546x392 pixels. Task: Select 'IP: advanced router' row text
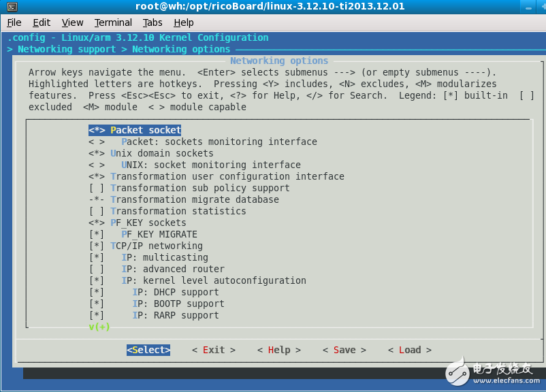pyautogui.click(x=173, y=269)
